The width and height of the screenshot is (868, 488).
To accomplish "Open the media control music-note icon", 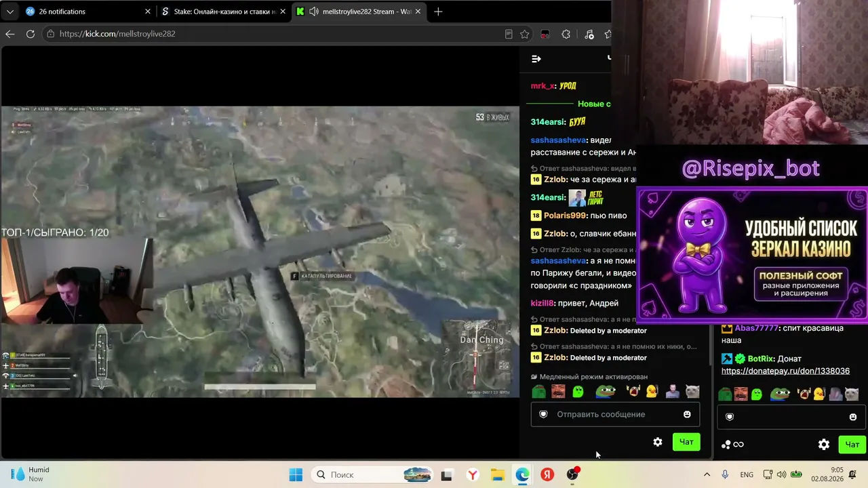I will pyautogui.click(x=589, y=34).
